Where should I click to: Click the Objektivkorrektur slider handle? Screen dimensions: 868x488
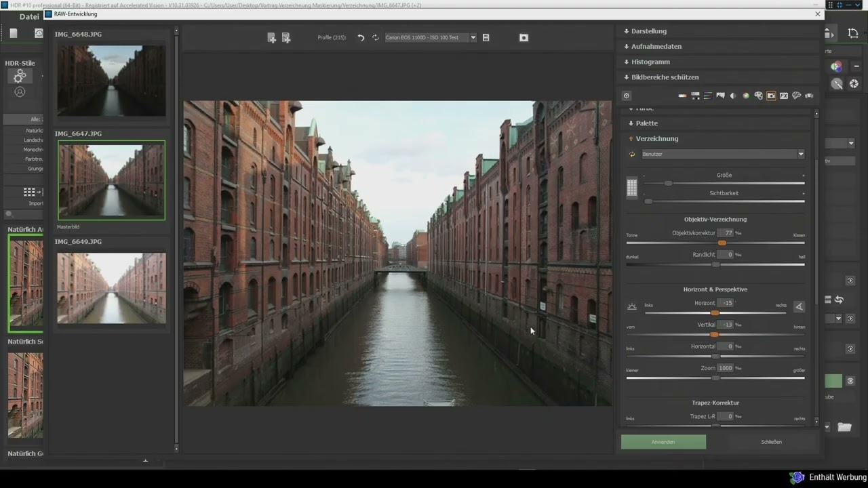tap(722, 243)
